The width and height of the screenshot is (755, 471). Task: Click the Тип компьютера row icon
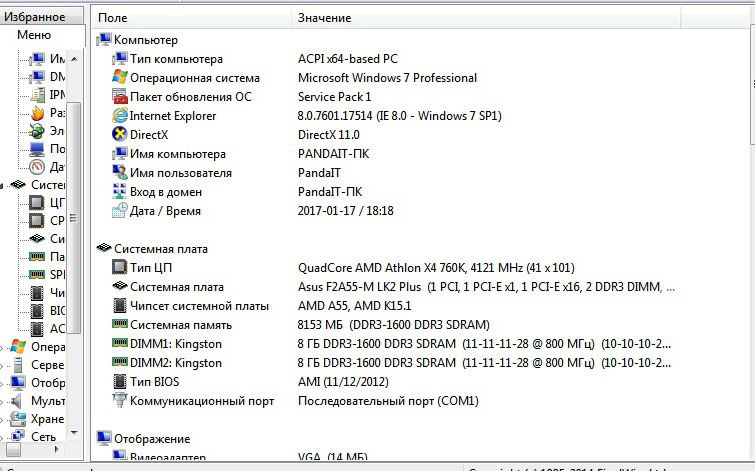(x=119, y=59)
